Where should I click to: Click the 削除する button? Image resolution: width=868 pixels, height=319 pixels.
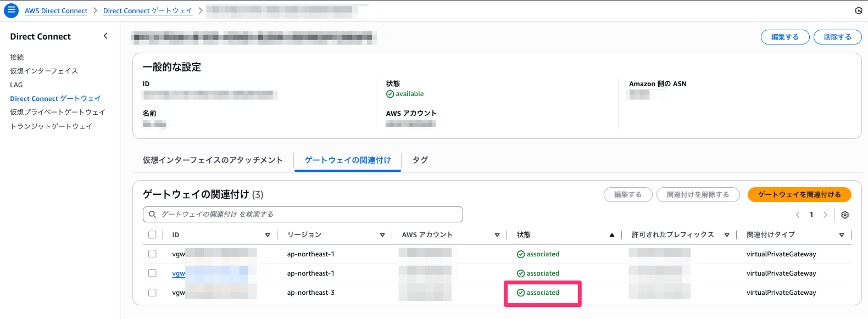[x=838, y=37]
